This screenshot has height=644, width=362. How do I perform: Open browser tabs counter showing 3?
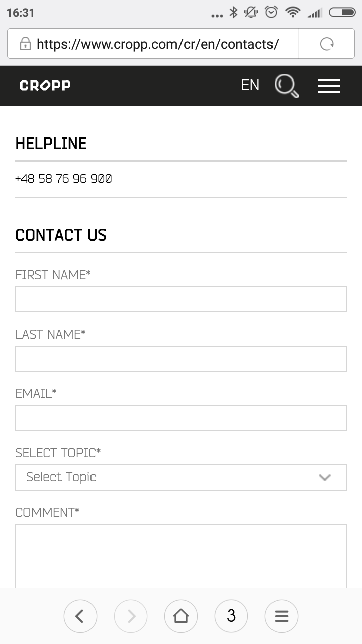point(231,616)
